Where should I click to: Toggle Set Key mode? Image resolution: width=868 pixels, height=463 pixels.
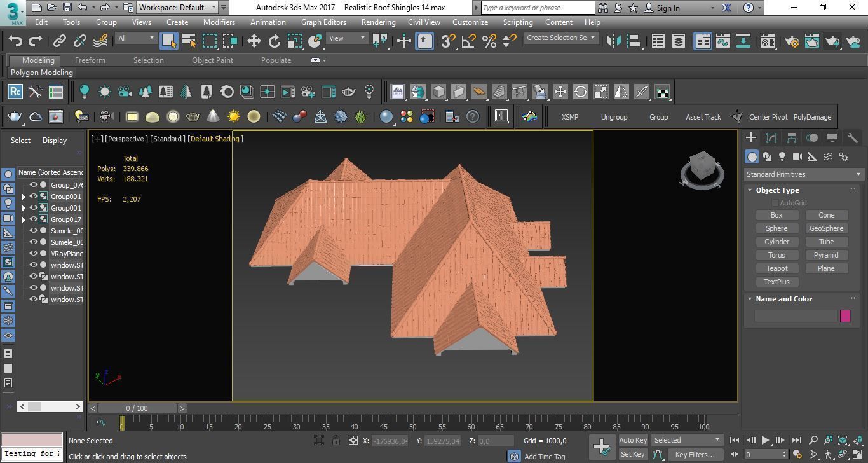(x=633, y=454)
